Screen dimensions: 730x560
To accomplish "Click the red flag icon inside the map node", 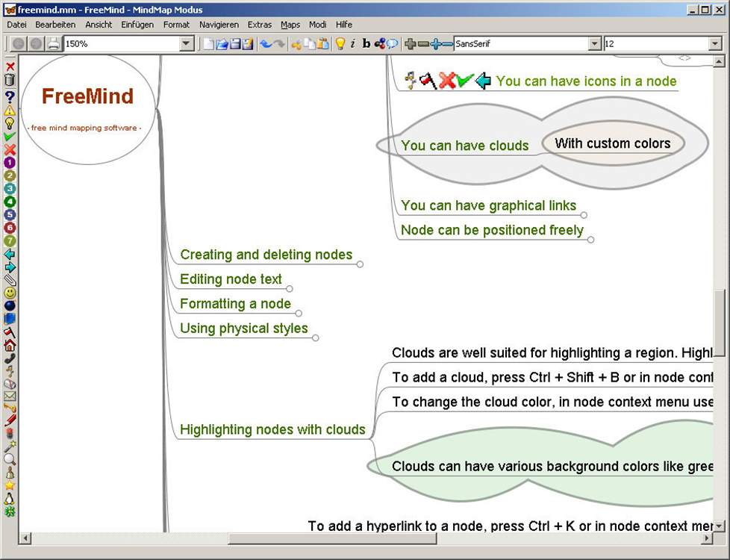I will pyautogui.click(x=428, y=81).
